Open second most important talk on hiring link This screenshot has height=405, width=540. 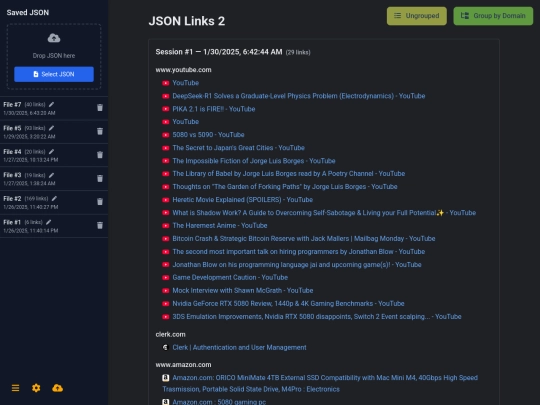(299, 252)
